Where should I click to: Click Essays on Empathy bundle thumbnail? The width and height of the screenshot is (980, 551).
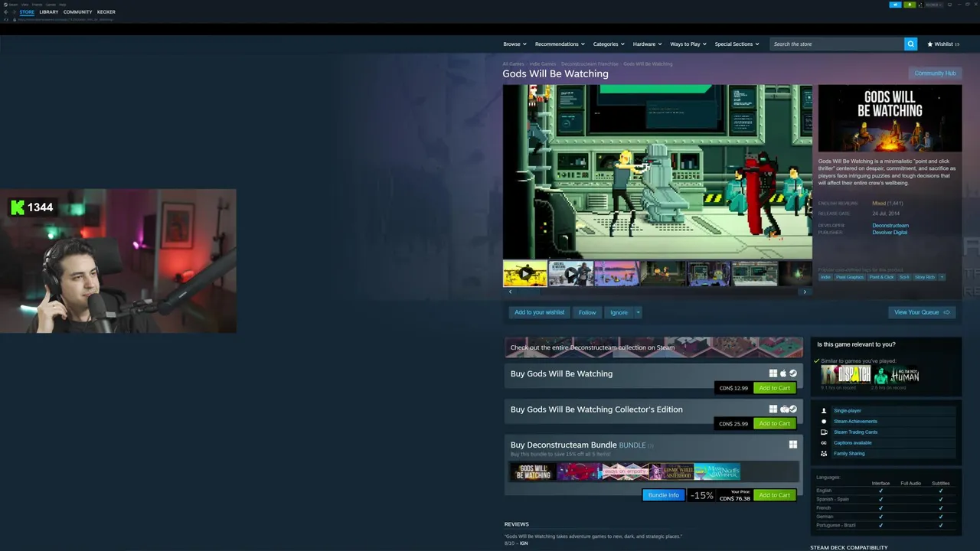click(626, 472)
